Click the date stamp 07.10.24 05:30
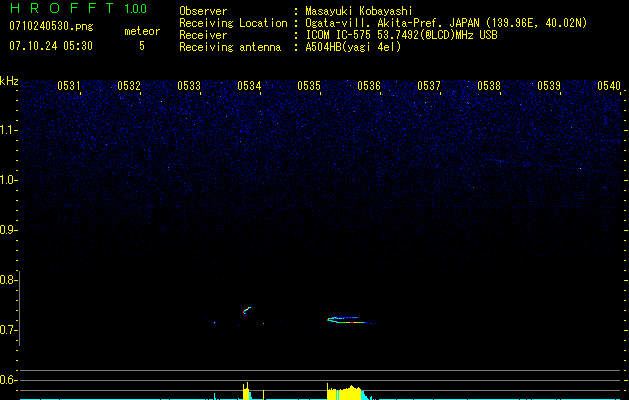The width and height of the screenshot is (629, 400). click(x=51, y=46)
